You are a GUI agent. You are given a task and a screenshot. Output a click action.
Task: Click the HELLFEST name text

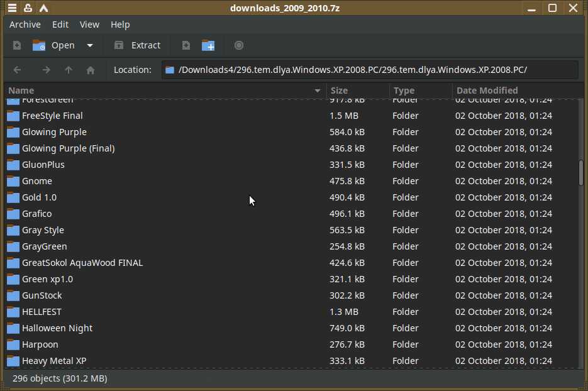[x=42, y=312]
